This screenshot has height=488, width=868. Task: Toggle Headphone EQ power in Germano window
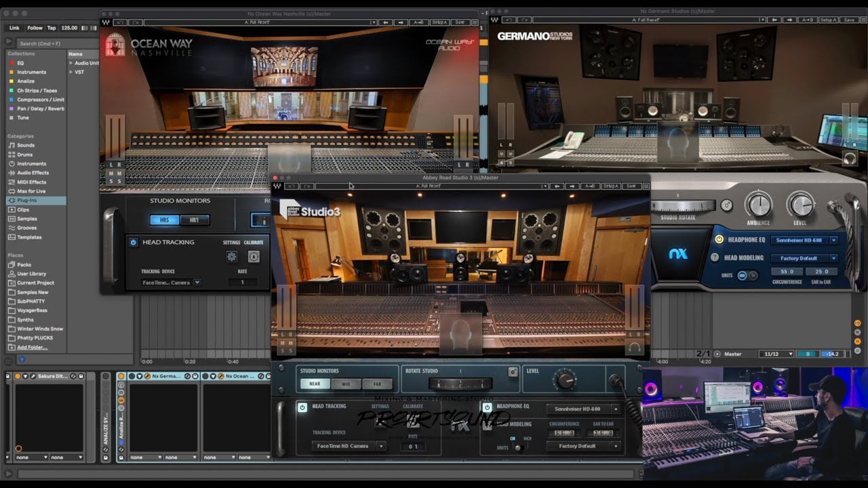coord(719,239)
